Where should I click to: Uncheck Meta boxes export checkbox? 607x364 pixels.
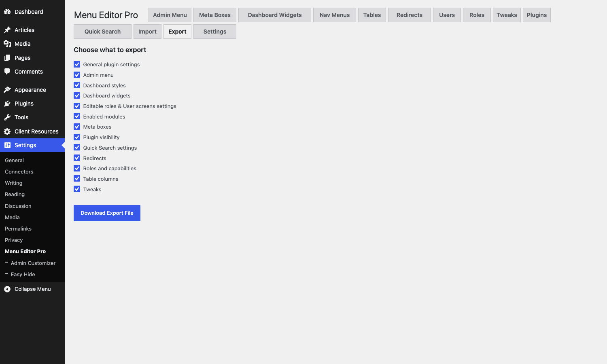point(77,127)
